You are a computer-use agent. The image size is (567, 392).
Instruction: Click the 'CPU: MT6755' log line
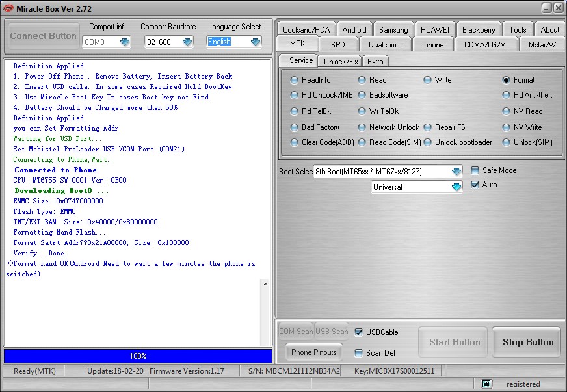(x=70, y=180)
